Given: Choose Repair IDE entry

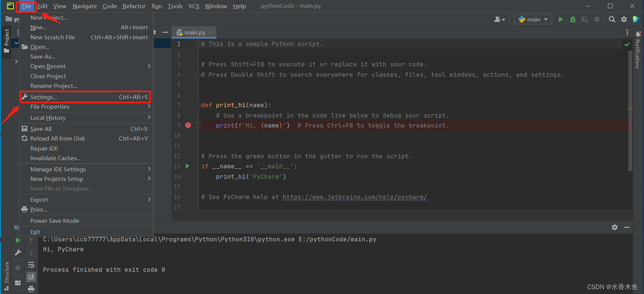Looking at the screenshot, I should click(86, 149).
